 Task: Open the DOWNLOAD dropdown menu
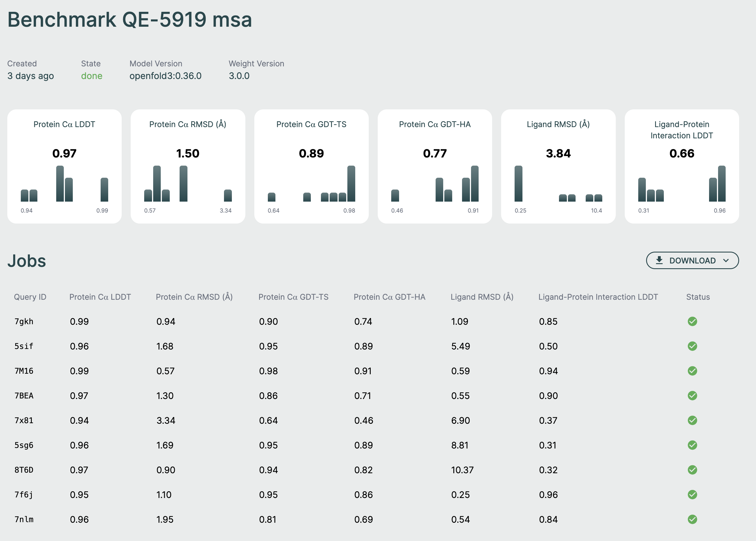point(692,260)
